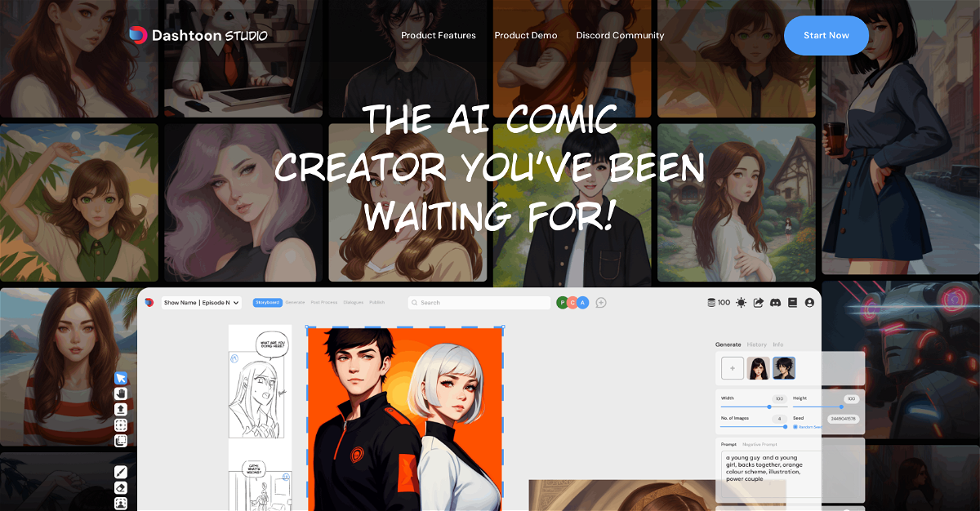Open the user profile icon
980x511 pixels.
point(809,302)
